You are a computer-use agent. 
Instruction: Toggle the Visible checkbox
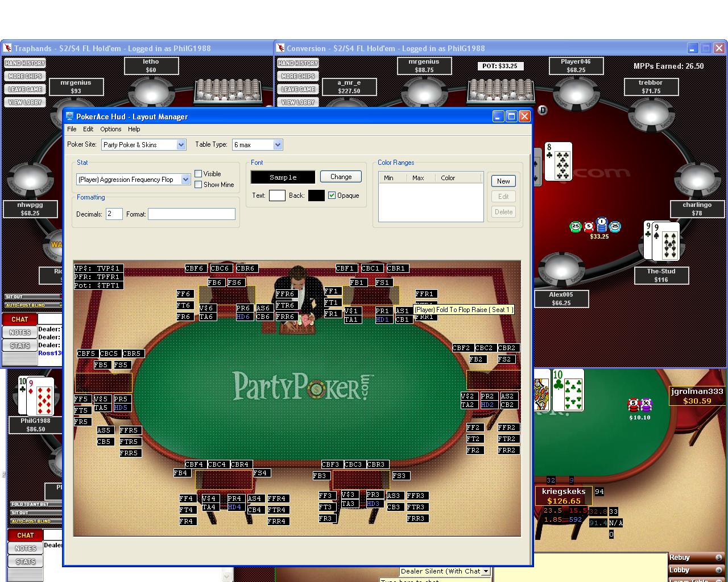coord(198,174)
